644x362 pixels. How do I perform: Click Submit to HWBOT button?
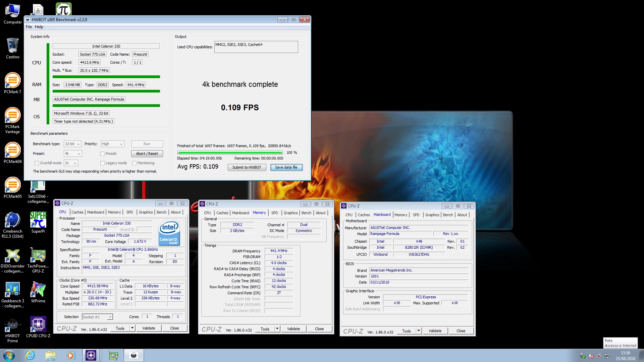click(x=247, y=167)
